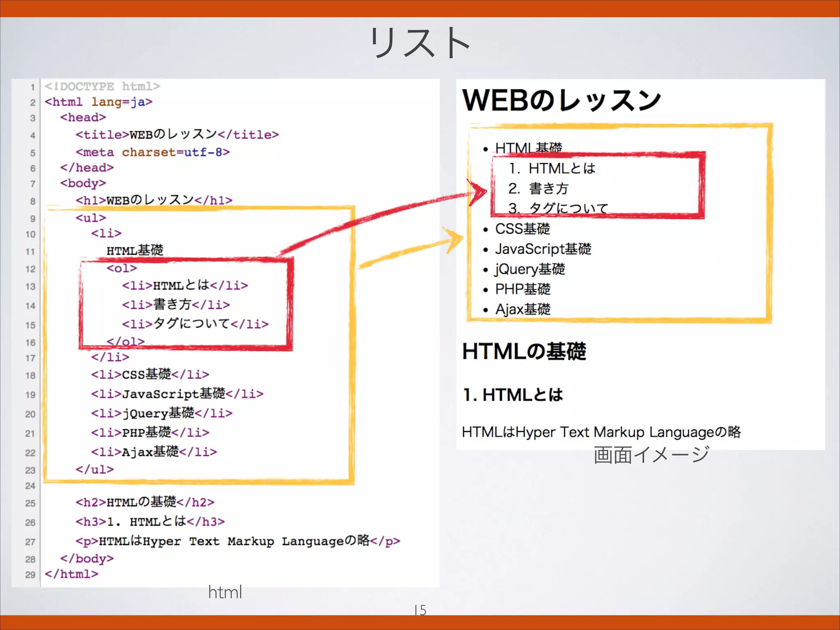Click the meta charset=utf-8 line
Screen dimensions: 840x630
[153, 152]
